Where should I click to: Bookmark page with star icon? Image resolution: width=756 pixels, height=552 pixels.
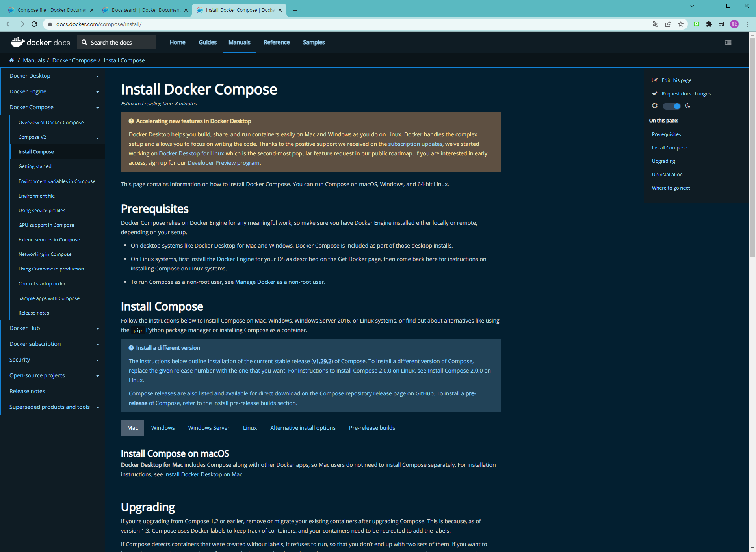click(x=681, y=24)
